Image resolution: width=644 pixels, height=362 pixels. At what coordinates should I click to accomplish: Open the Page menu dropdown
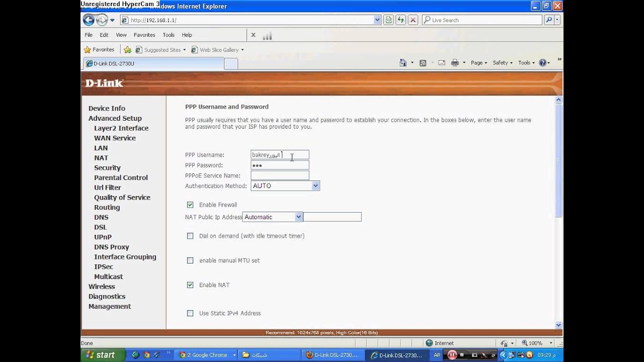pos(479,63)
